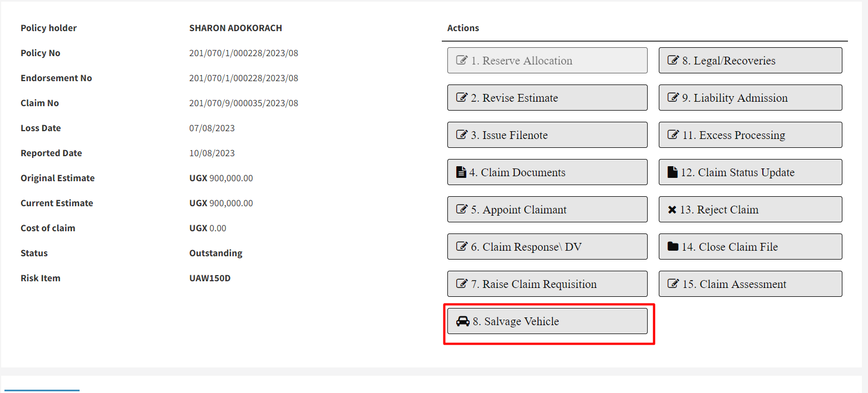The height and width of the screenshot is (393, 868).
Task: Click the car icon on Salvage Vehicle
Action: [x=463, y=321]
